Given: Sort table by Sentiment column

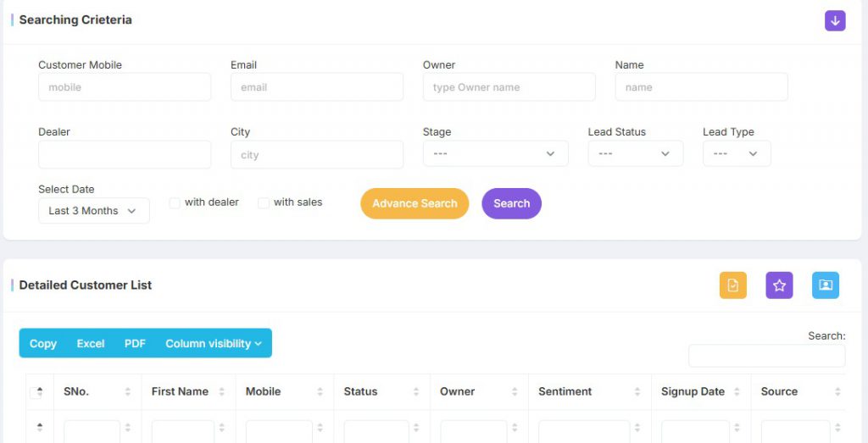Looking at the screenshot, I should (637, 392).
